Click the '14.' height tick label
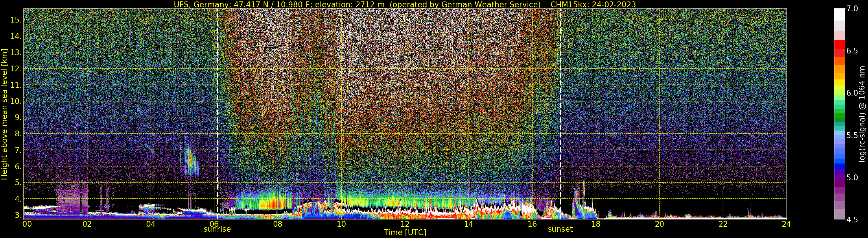 [16, 36]
